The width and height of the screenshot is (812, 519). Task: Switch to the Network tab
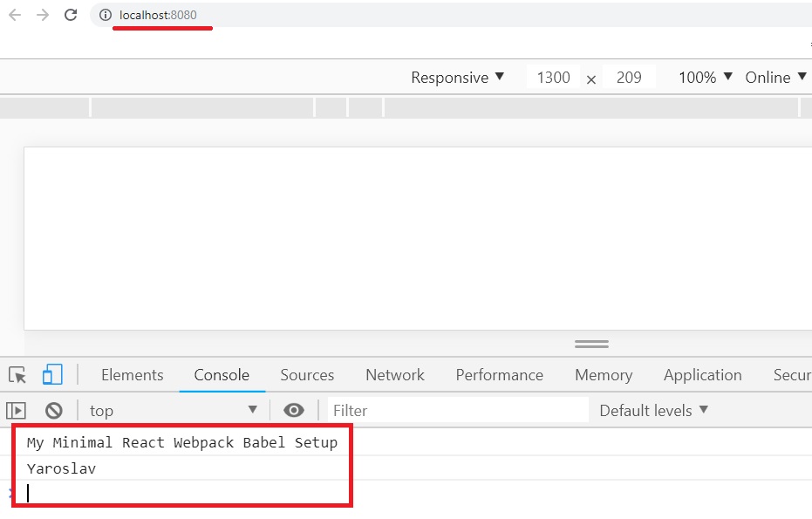point(394,374)
